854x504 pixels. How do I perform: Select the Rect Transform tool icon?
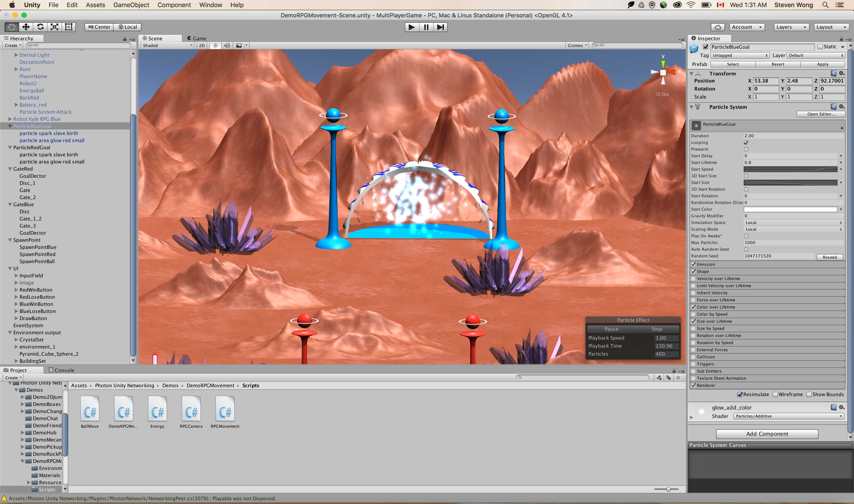click(68, 27)
